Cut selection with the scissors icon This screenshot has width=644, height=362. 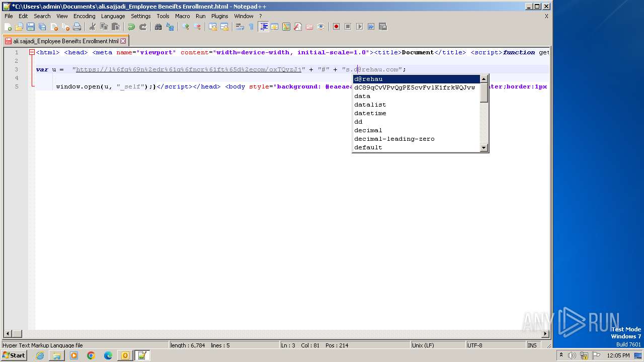[92, 27]
